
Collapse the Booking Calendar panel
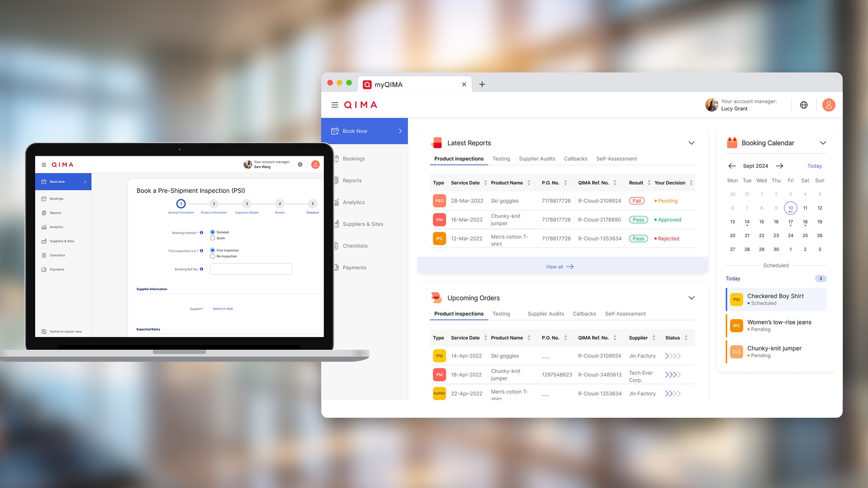tap(823, 143)
